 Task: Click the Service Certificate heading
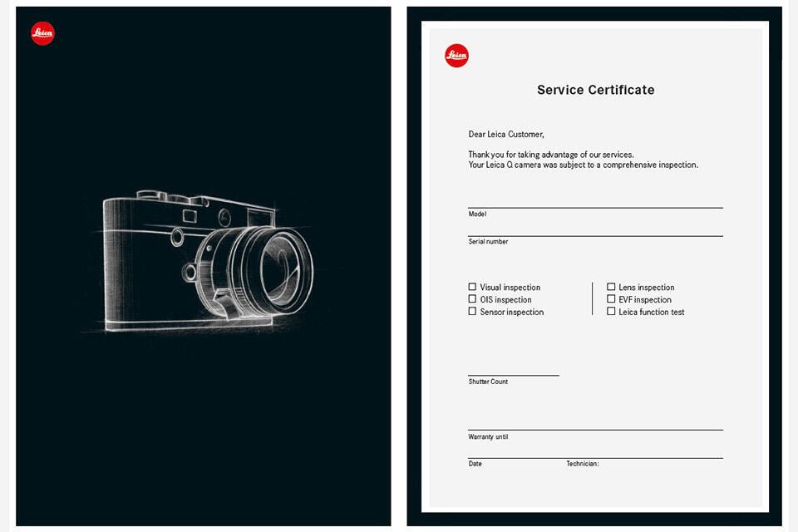[596, 90]
